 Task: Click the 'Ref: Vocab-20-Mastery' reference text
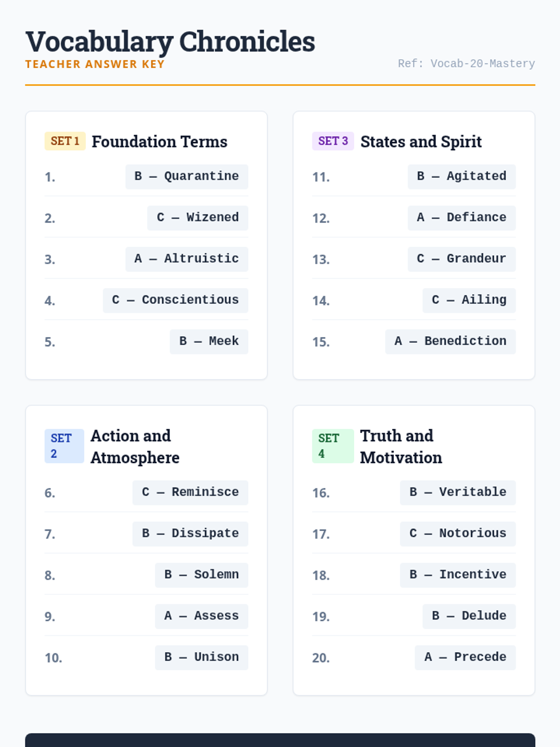coord(466,63)
